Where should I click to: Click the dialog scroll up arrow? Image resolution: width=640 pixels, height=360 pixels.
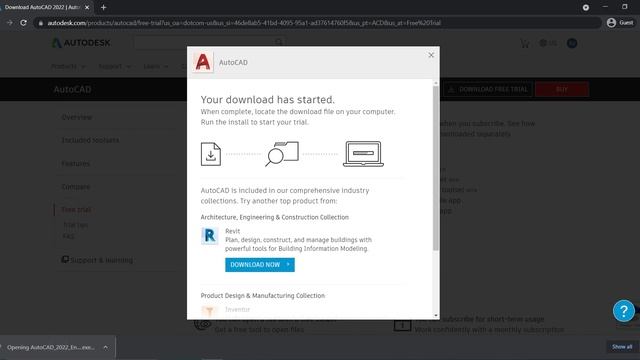pos(436,83)
